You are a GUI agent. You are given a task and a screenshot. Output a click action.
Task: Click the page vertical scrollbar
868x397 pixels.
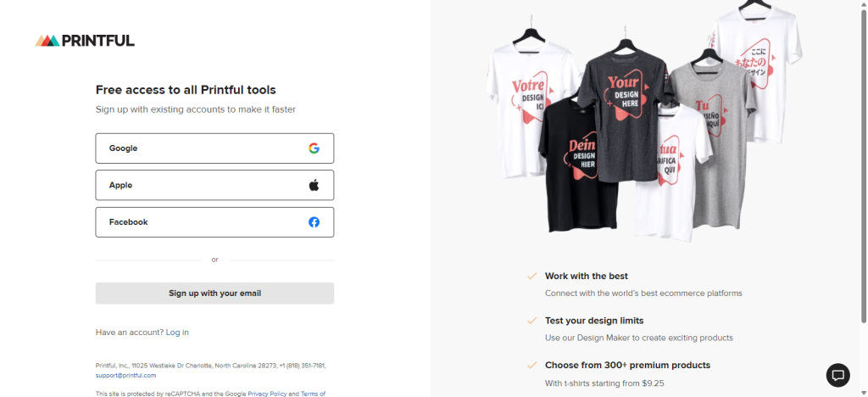click(x=864, y=166)
